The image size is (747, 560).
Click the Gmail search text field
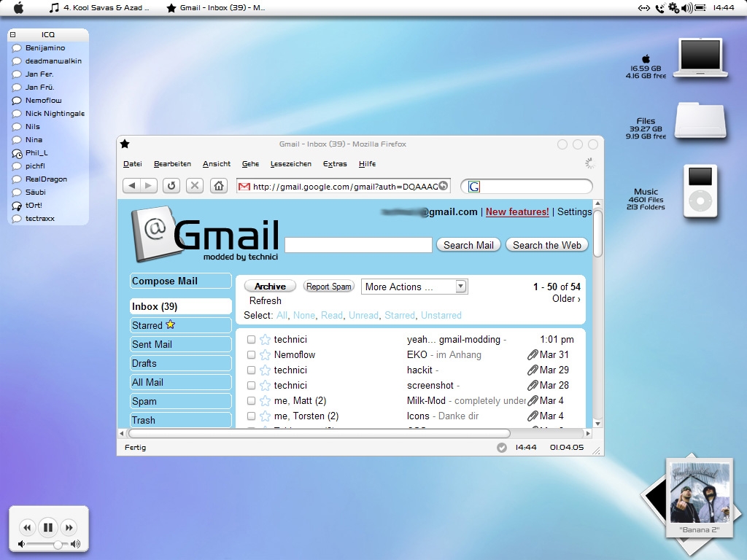[x=358, y=245]
